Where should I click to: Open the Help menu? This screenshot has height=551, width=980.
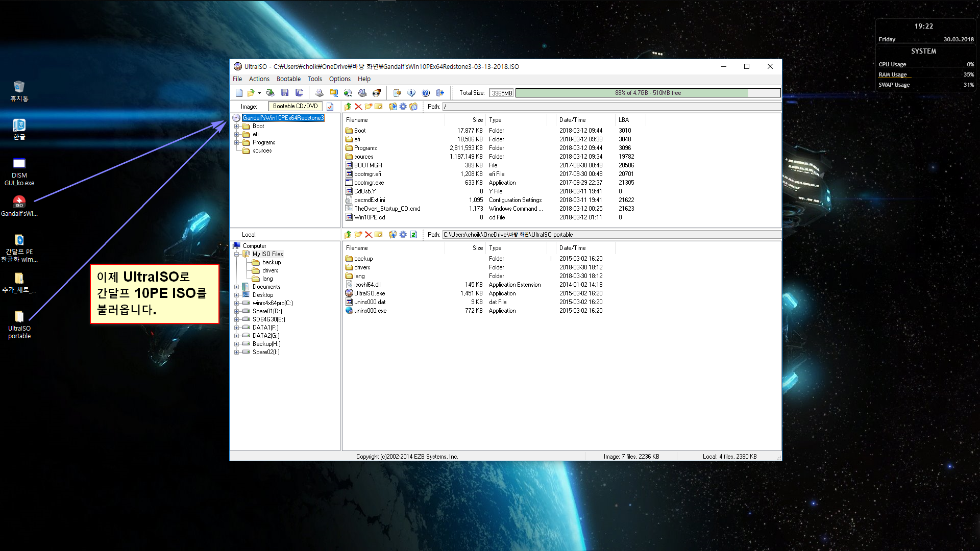[x=364, y=79]
